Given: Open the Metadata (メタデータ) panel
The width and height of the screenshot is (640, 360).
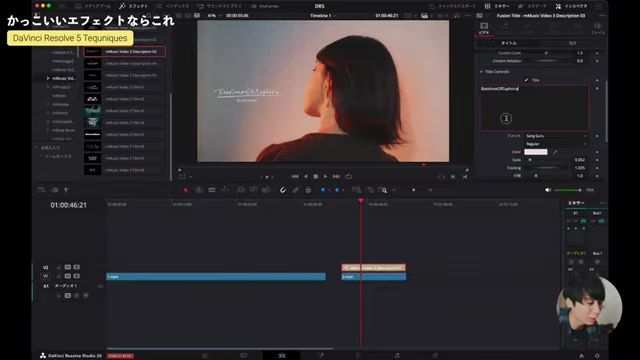Looking at the screenshot, I should (532, 6).
